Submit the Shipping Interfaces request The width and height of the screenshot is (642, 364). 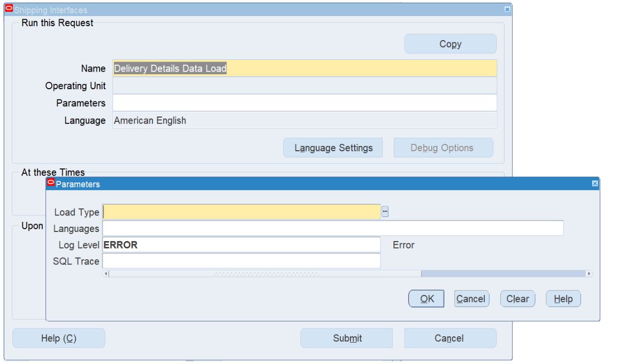346,338
